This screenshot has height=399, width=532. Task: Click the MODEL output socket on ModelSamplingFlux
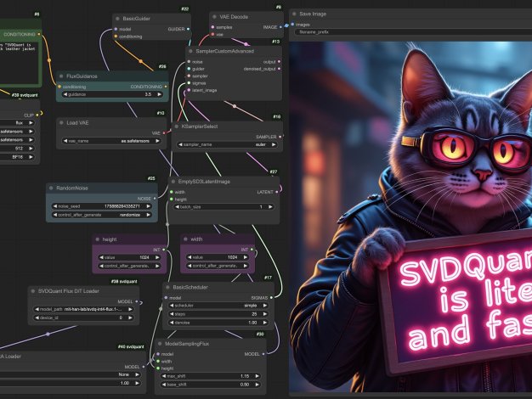(263, 354)
